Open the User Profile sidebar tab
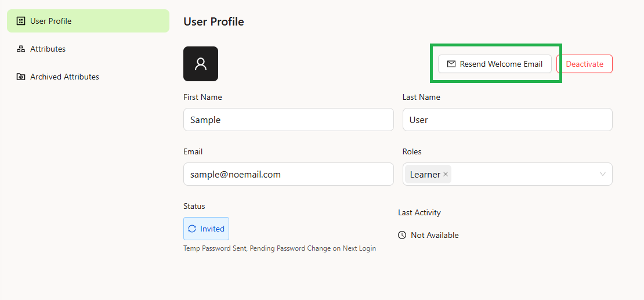Viewport: 644px width, 300px height. [88, 21]
